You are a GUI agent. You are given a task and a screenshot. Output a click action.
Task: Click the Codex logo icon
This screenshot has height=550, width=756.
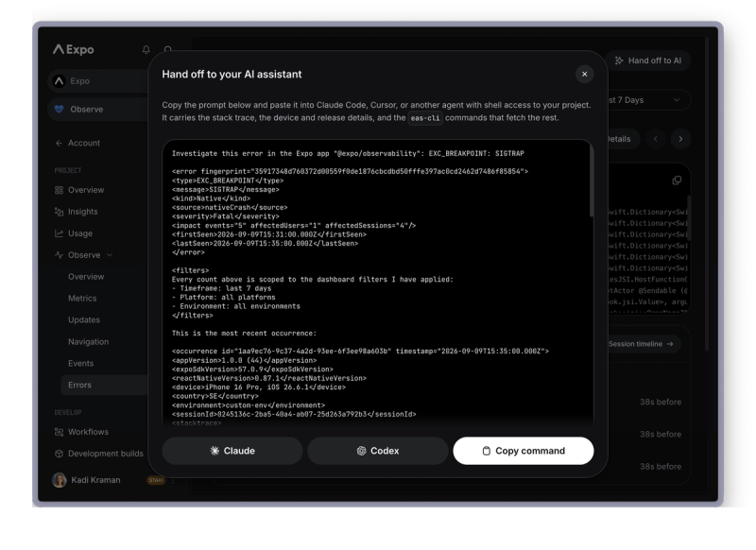coord(361,451)
